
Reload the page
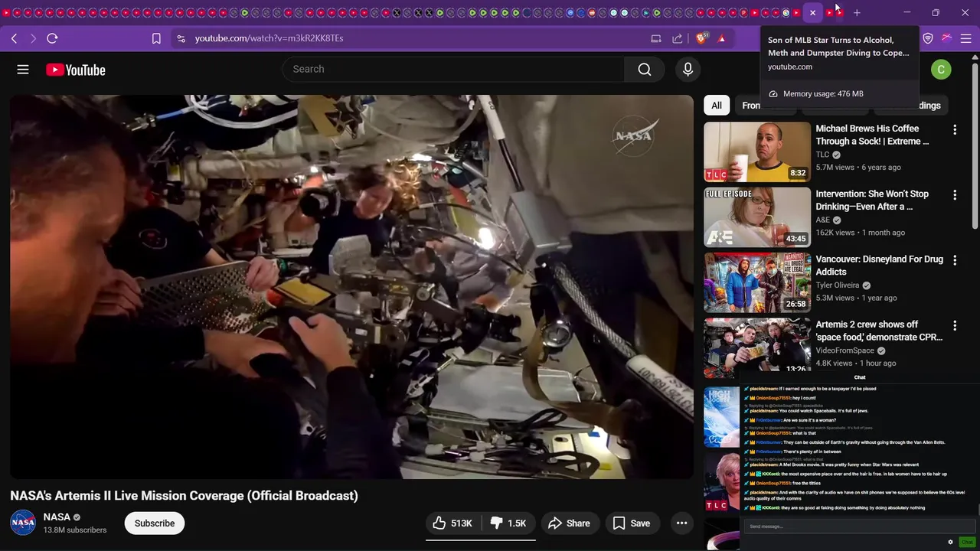point(52,38)
